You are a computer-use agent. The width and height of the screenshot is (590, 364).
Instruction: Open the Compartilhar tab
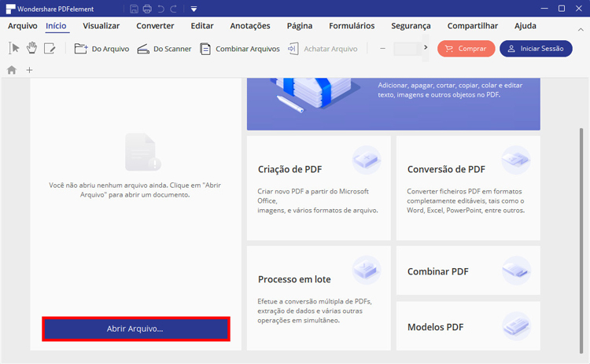pyautogui.click(x=473, y=26)
